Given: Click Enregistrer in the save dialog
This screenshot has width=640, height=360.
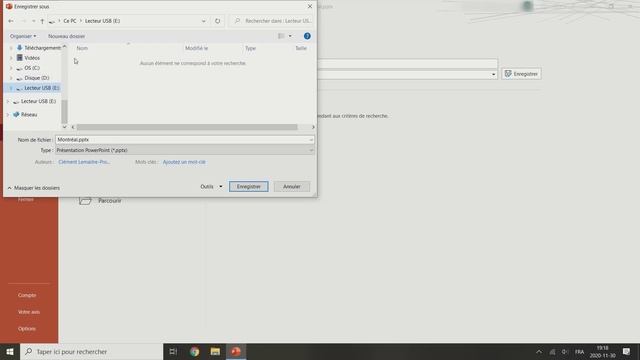Looking at the screenshot, I should pyautogui.click(x=249, y=187).
